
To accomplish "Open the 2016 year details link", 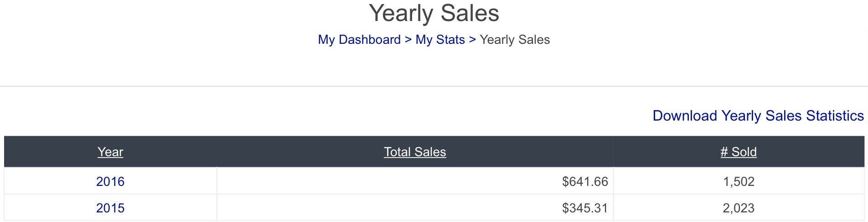I will [x=110, y=181].
